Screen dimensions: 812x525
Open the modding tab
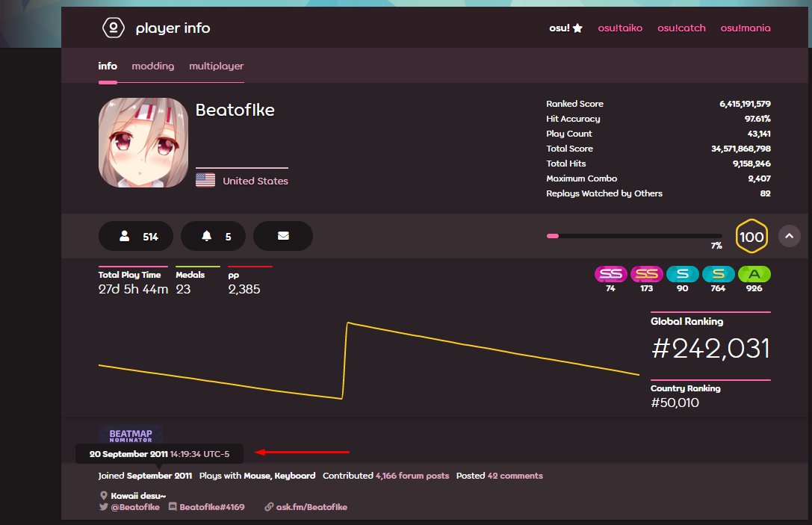click(153, 66)
